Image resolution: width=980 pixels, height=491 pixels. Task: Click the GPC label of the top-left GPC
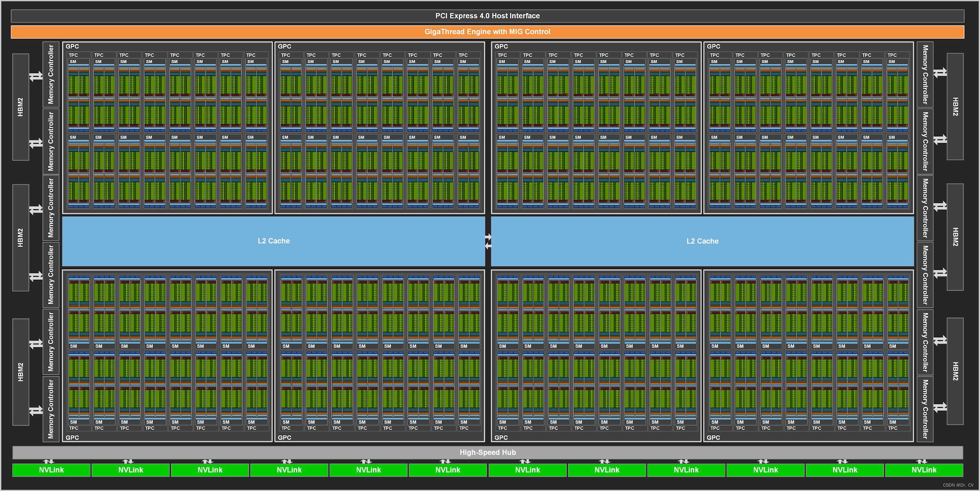click(x=72, y=46)
